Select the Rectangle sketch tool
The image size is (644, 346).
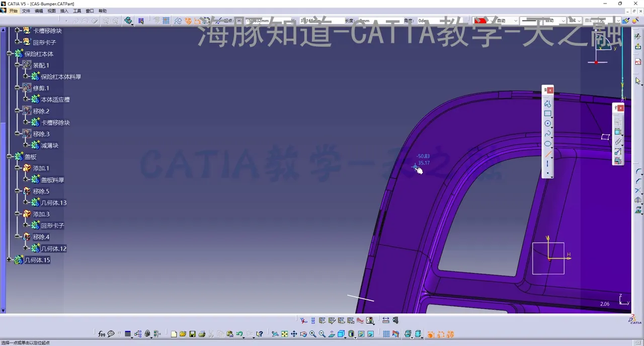[547, 114]
